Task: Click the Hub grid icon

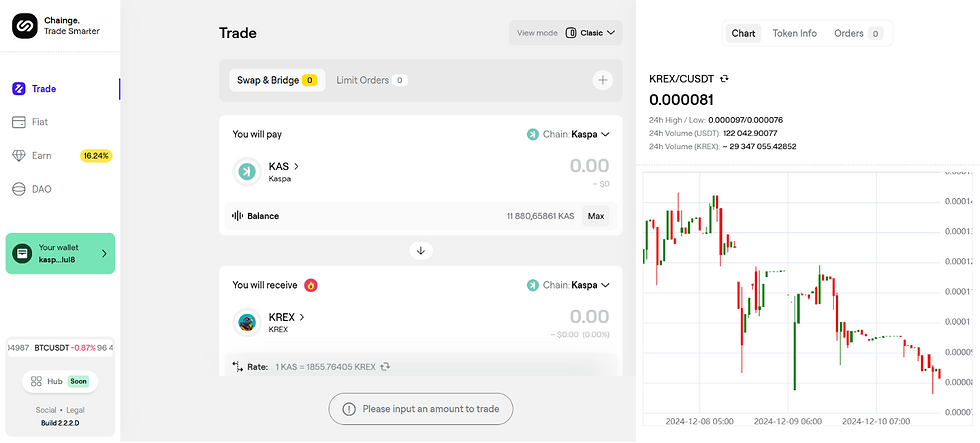Action: click(36, 381)
